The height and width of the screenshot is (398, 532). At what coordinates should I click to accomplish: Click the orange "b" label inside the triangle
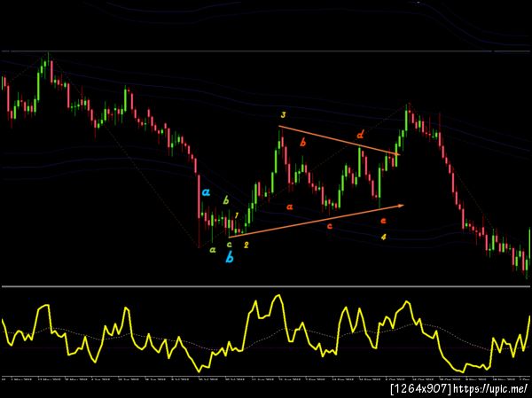click(302, 143)
